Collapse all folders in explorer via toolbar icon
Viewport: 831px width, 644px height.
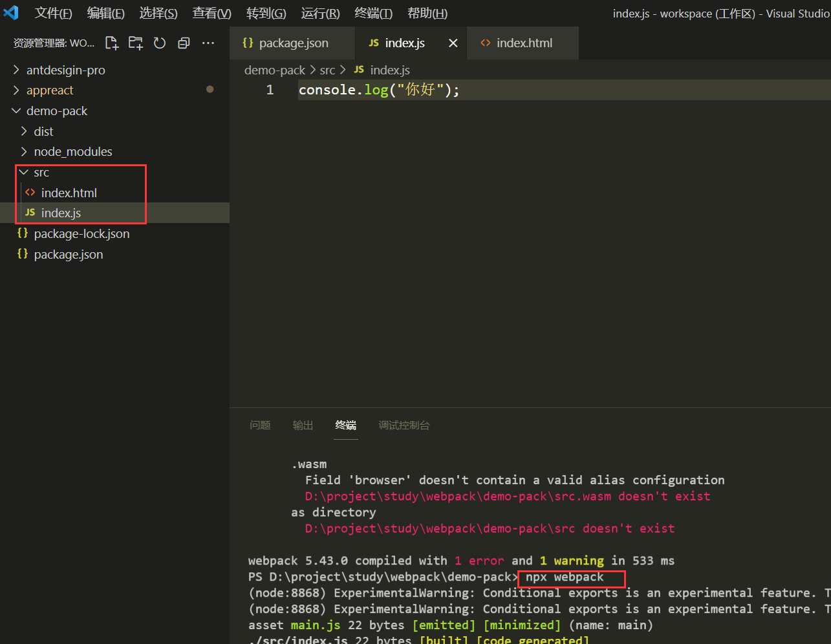point(184,43)
